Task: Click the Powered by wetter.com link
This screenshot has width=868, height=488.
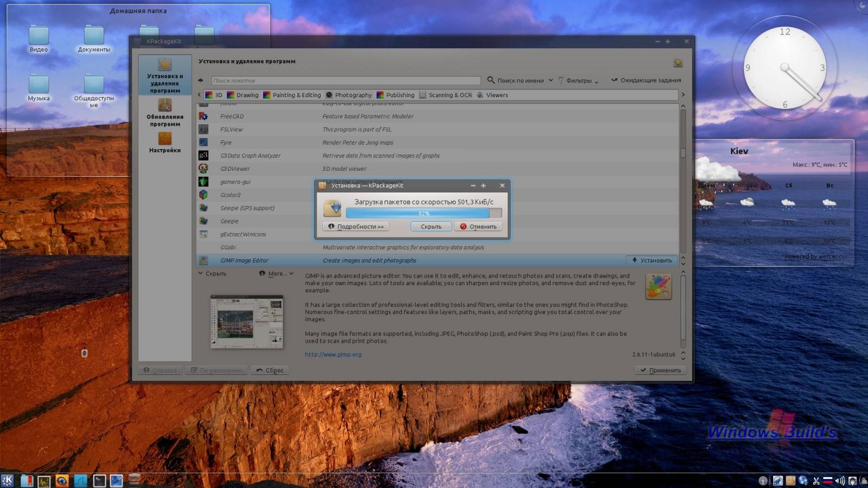Action: [816, 256]
